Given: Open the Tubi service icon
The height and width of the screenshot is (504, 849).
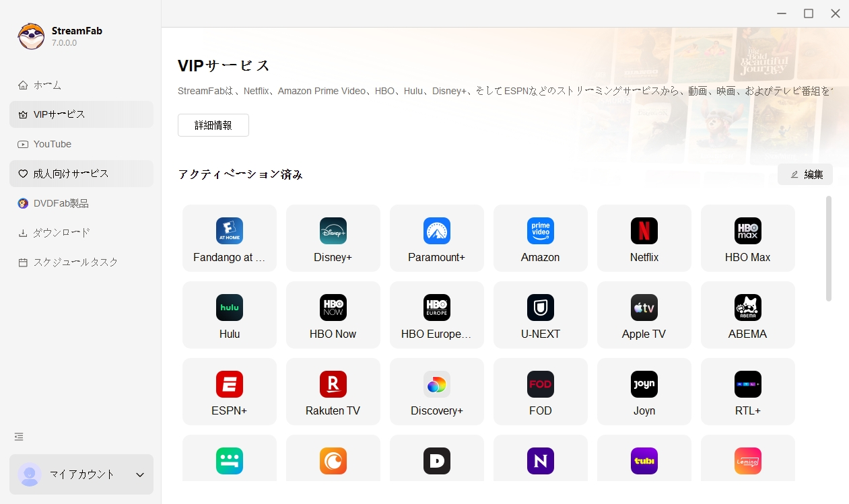Looking at the screenshot, I should tap(644, 461).
